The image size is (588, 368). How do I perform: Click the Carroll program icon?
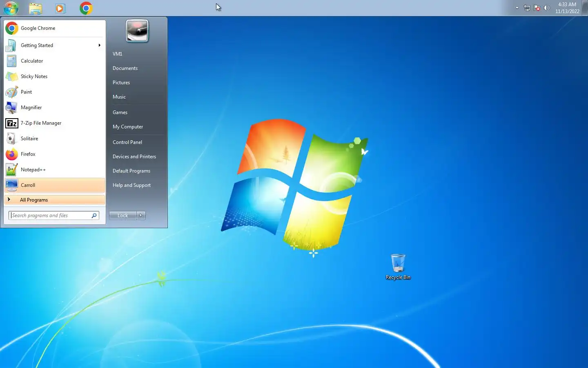point(12,185)
